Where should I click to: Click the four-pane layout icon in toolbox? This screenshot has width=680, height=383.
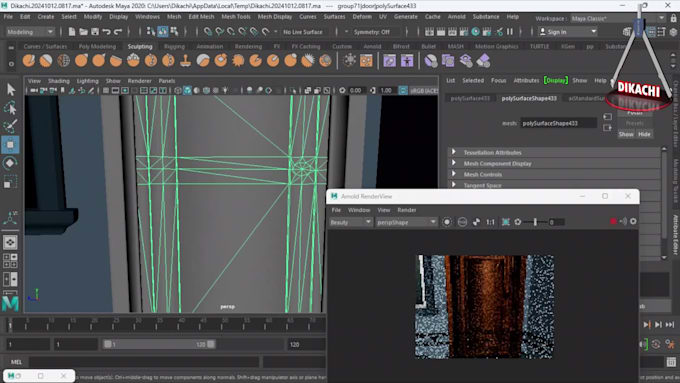10,260
